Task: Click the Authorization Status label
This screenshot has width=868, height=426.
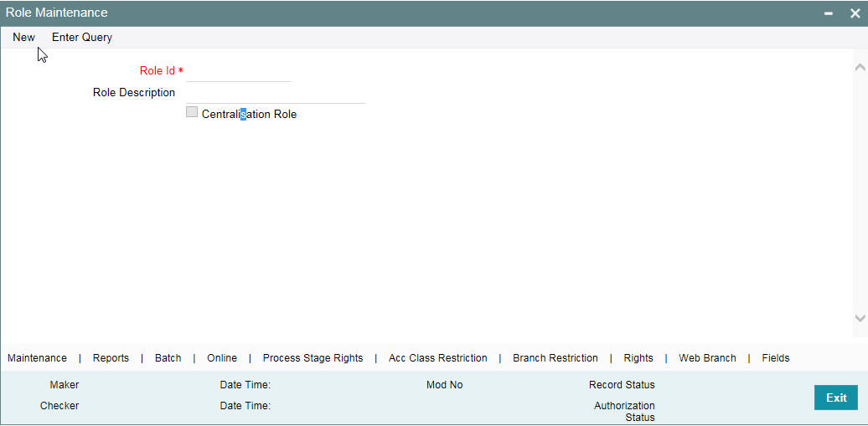Action: tap(624, 412)
